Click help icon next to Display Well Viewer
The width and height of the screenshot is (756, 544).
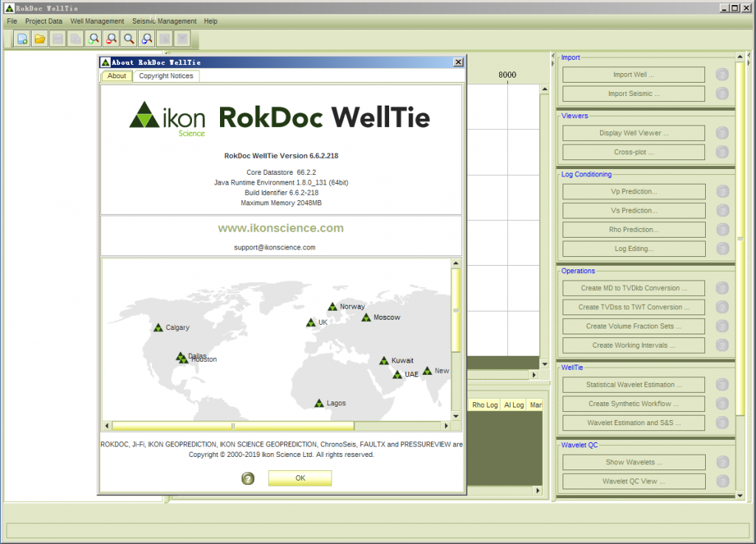pos(722,133)
